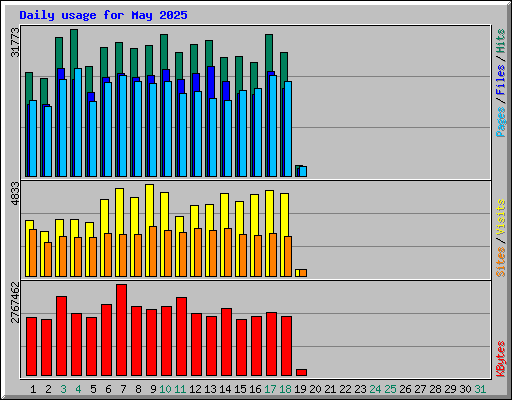Click day 1 on the x-axis
Viewport: 512px width, 400px height.
tap(33, 389)
